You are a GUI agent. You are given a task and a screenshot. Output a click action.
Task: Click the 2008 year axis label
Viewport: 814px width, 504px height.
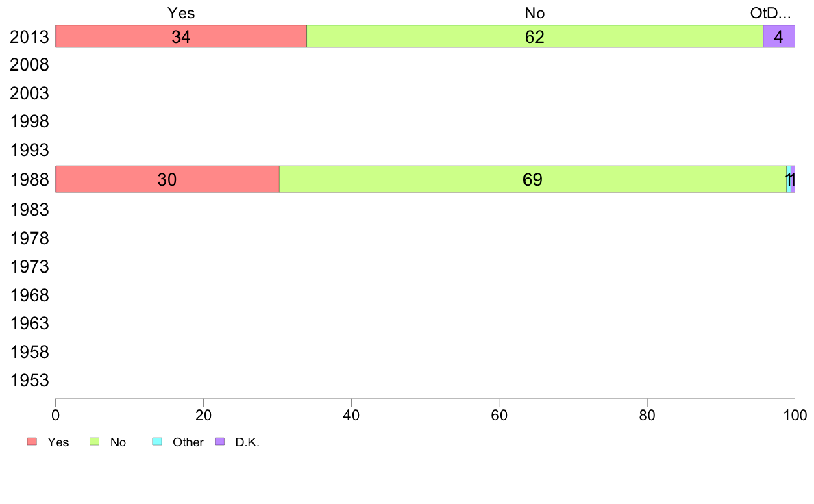pos(29,65)
